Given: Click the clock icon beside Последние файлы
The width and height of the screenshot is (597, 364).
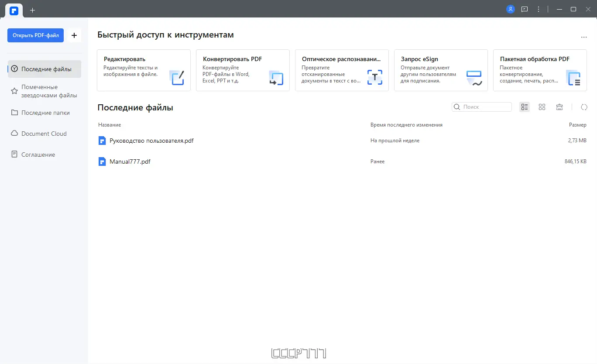Looking at the screenshot, I should click(x=14, y=69).
